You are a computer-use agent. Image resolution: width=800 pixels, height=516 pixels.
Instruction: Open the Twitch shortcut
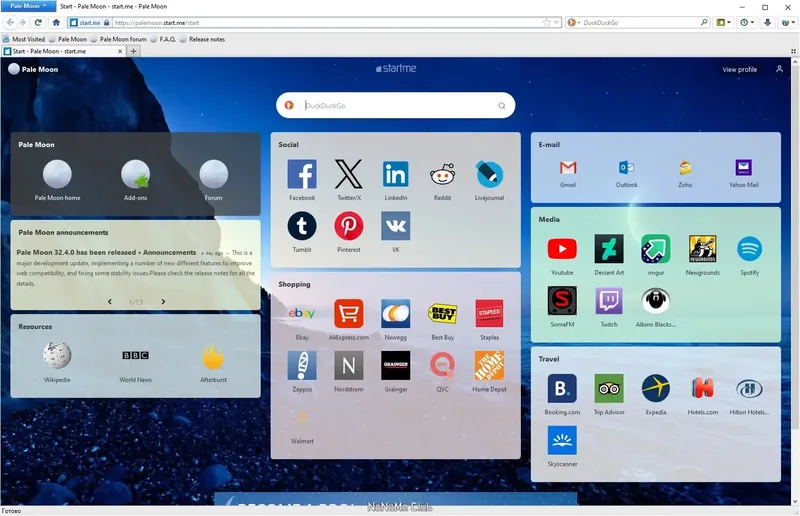pyautogui.click(x=609, y=301)
